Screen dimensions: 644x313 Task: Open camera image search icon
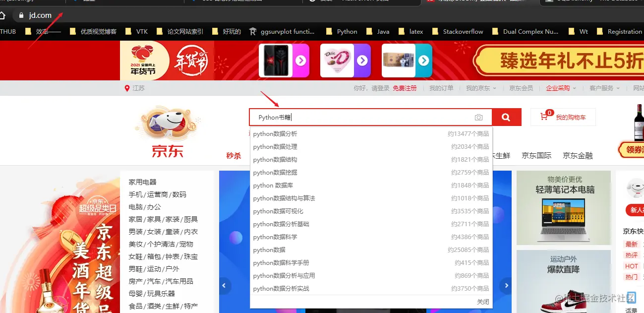pyautogui.click(x=478, y=118)
